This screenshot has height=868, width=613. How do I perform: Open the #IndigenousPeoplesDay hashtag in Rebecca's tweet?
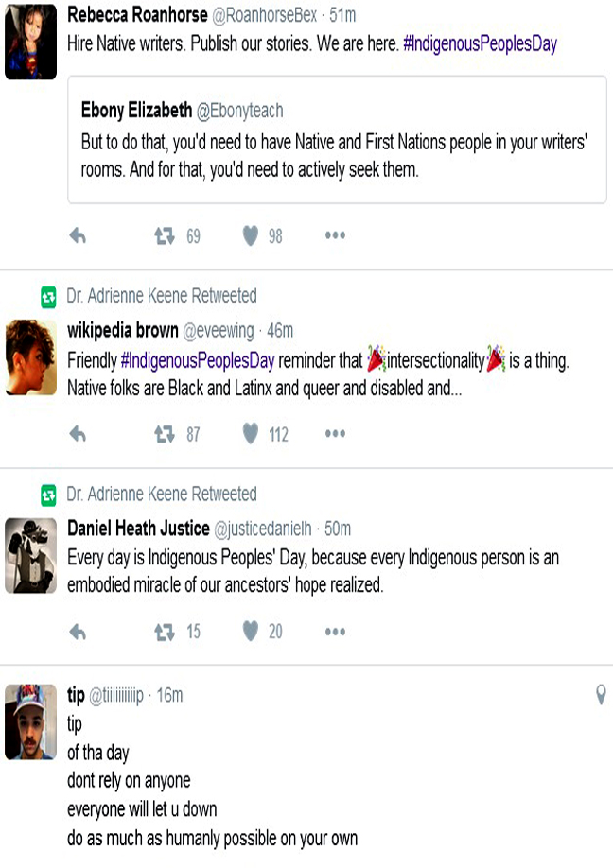point(480,44)
